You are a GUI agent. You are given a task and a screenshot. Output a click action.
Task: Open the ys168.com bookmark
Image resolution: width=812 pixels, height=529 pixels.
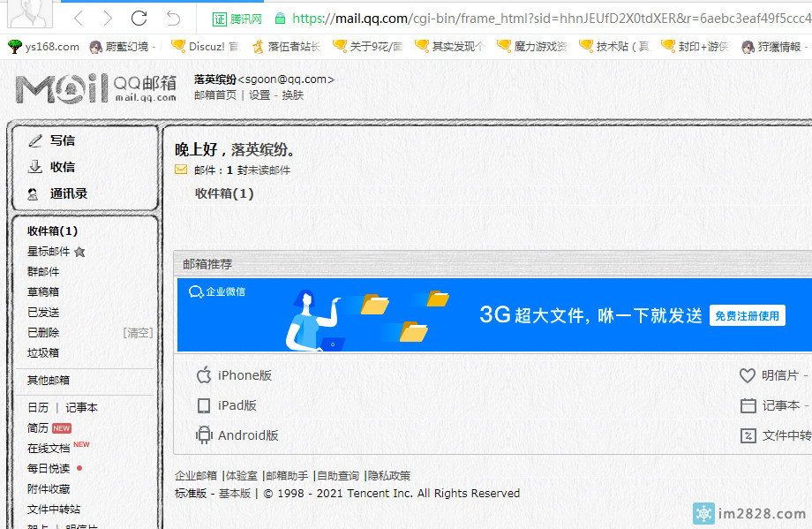(43, 47)
